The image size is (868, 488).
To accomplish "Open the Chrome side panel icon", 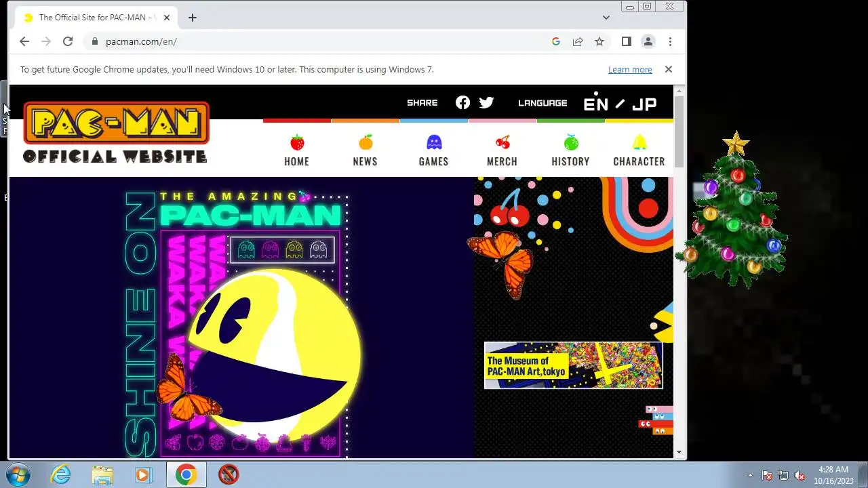I will 627,41.
